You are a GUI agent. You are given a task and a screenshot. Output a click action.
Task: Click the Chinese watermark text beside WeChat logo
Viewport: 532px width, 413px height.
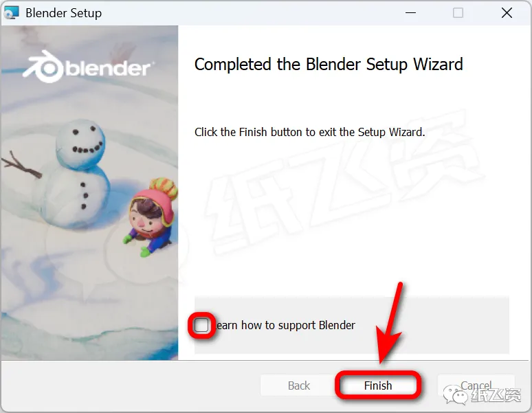(x=496, y=395)
